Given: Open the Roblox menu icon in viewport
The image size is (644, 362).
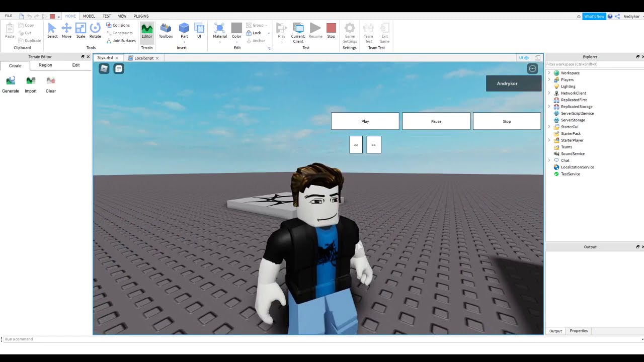Looking at the screenshot, I should tap(104, 68).
